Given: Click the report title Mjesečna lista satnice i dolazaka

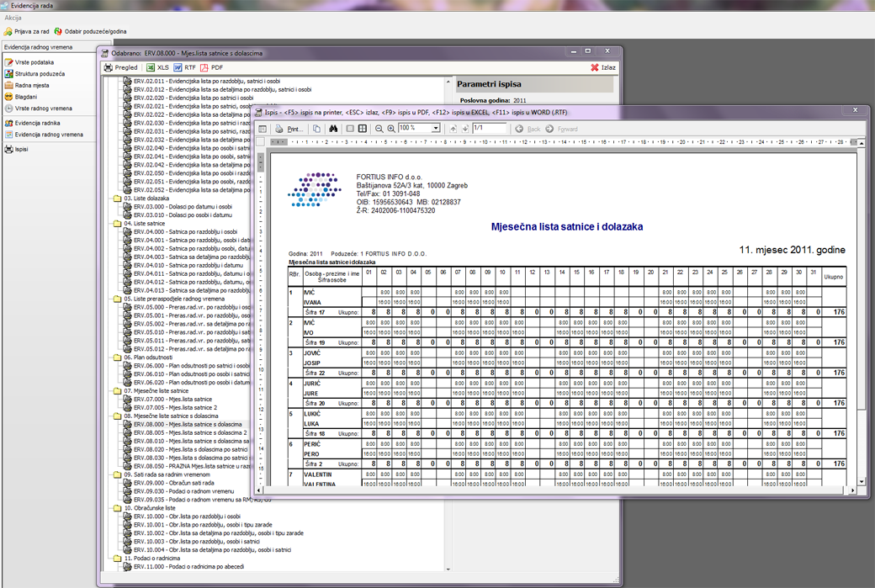Looking at the screenshot, I should (x=567, y=227).
